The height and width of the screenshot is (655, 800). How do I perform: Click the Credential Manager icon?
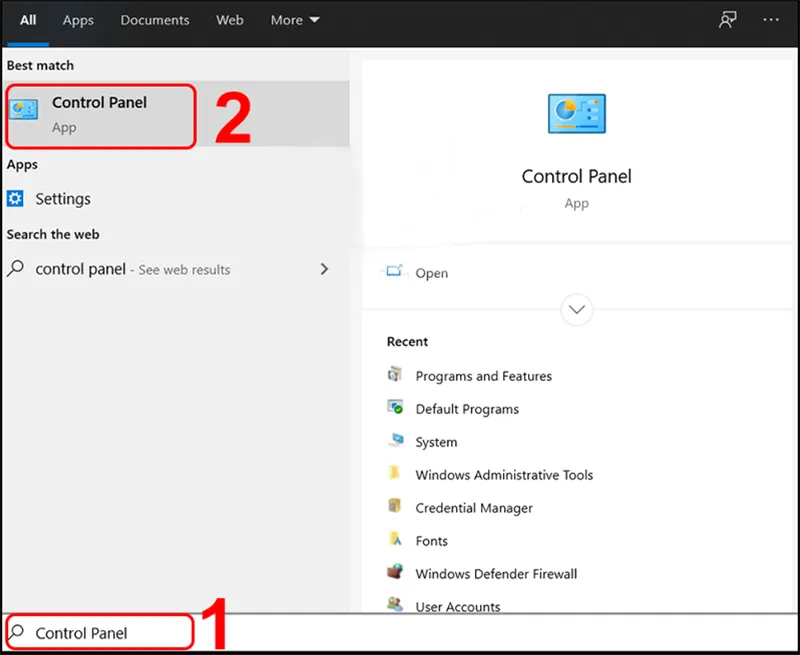click(395, 507)
